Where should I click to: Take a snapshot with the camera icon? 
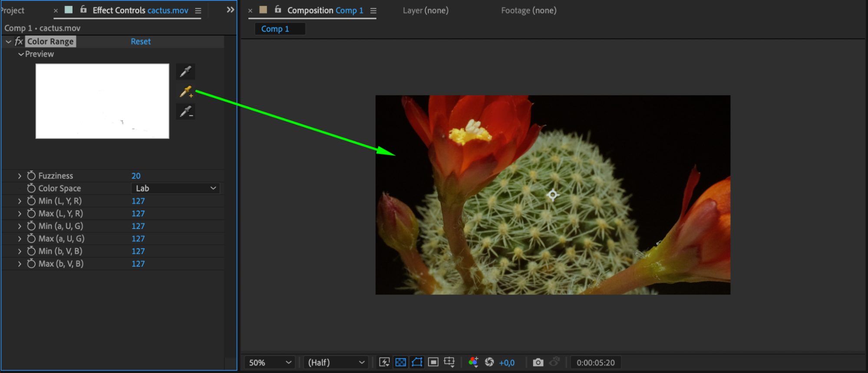tap(538, 362)
